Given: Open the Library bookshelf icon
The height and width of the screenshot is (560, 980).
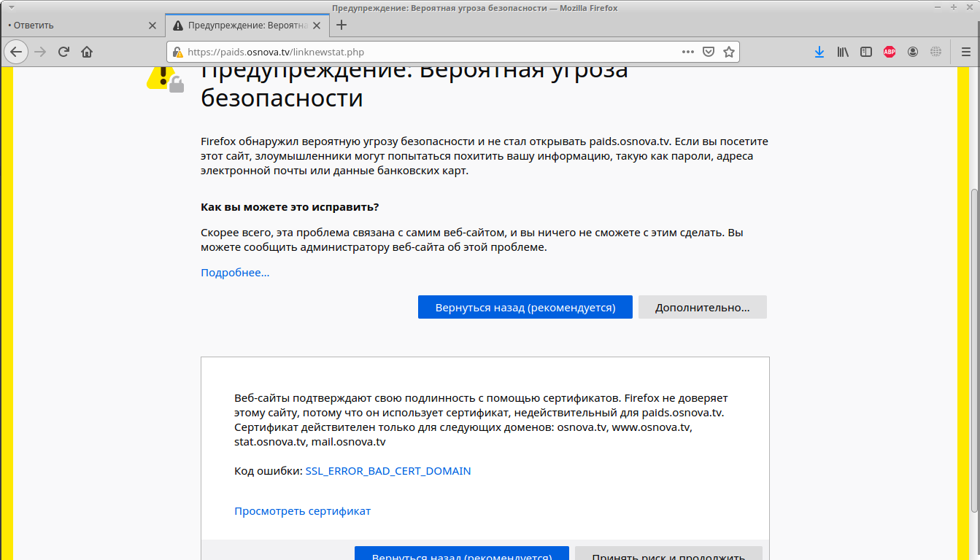Looking at the screenshot, I should click(x=843, y=52).
